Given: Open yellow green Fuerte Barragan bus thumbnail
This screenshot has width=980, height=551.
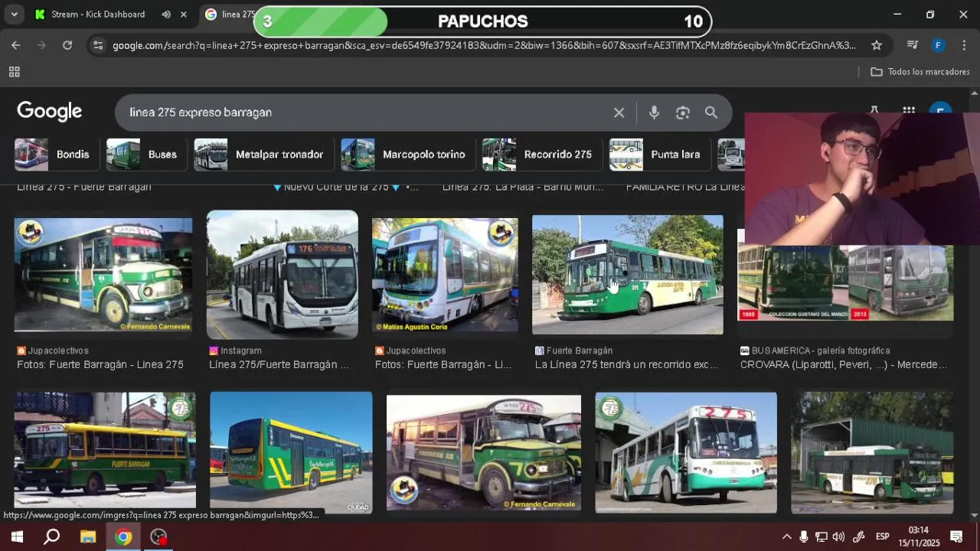Looking at the screenshot, I should click(x=105, y=451).
